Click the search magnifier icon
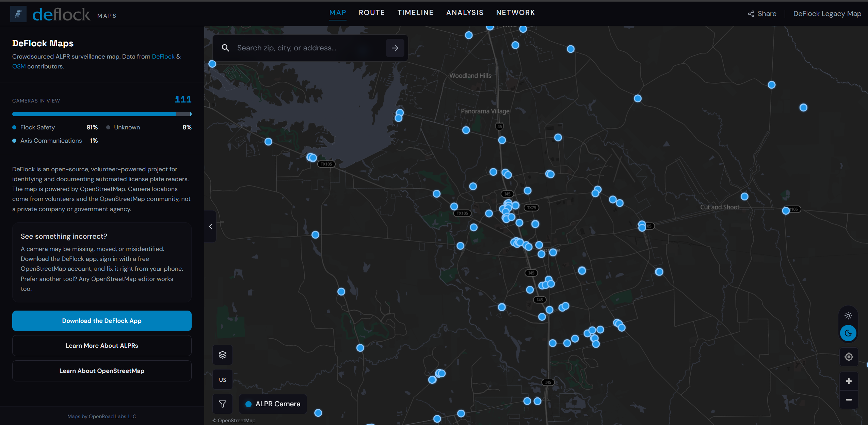Image resolution: width=868 pixels, height=425 pixels. click(x=225, y=48)
